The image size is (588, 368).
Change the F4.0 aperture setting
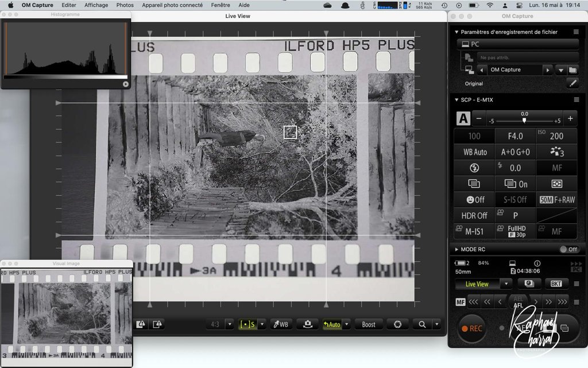515,136
